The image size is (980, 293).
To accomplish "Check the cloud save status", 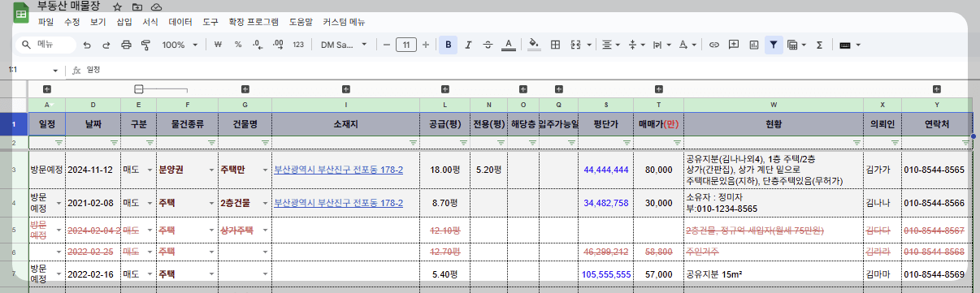I will pyautogui.click(x=156, y=6).
